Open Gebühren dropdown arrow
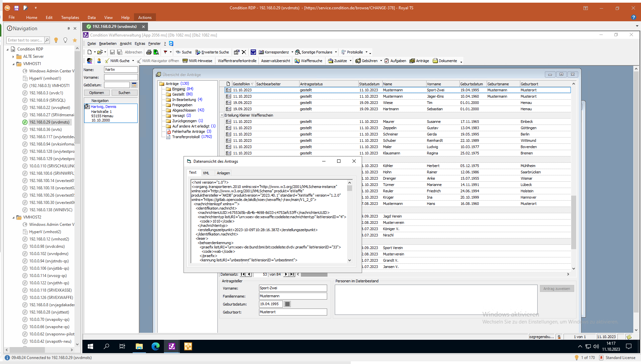This screenshot has height=364, width=641. click(381, 61)
